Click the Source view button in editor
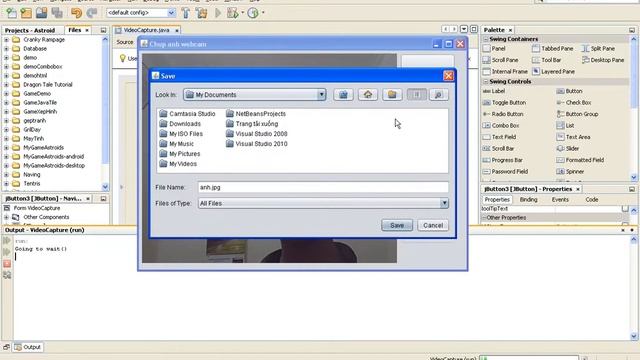The height and width of the screenshot is (360, 640). 125,42
